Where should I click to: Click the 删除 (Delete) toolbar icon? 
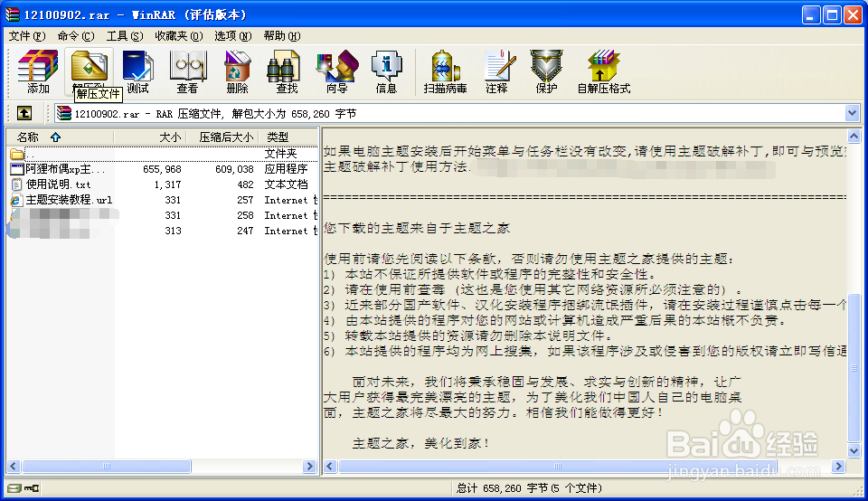point(237,71)
